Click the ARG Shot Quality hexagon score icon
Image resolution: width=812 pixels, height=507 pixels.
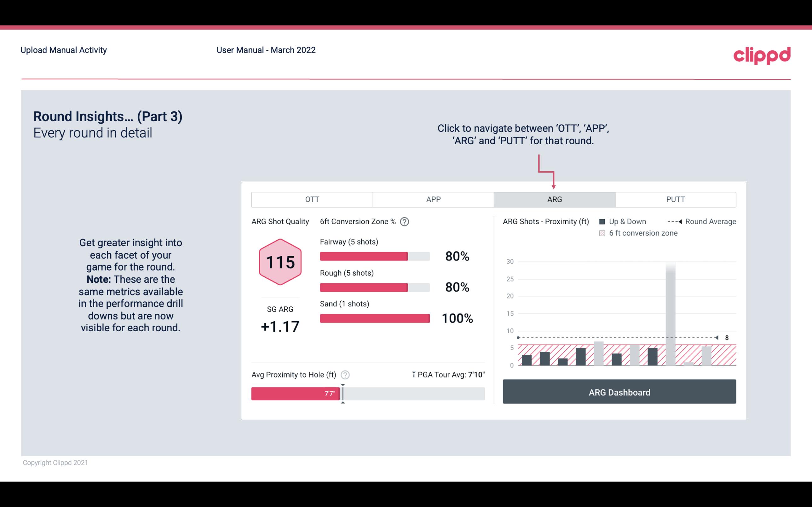[x=279, y=262]
